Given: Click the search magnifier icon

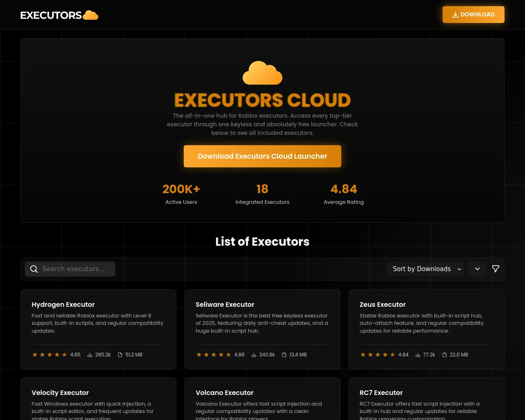Looking at the screenshot, I should pos(34,269).
